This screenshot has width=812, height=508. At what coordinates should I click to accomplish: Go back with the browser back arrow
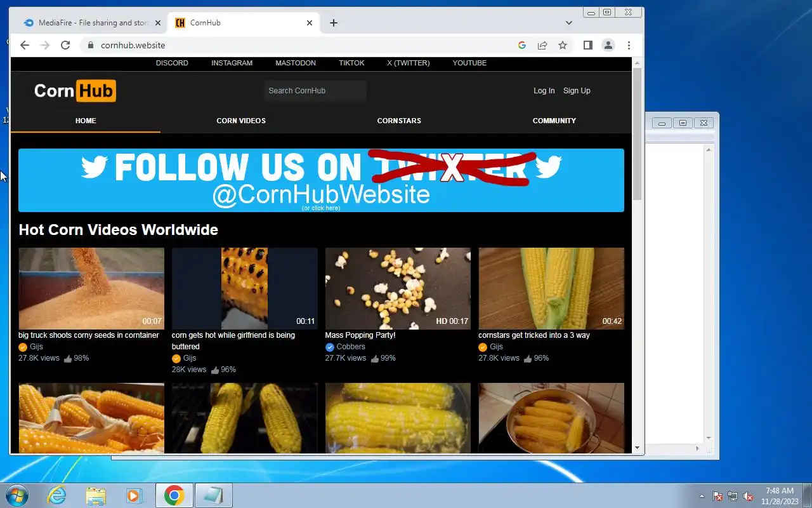[x=25, y=45]
